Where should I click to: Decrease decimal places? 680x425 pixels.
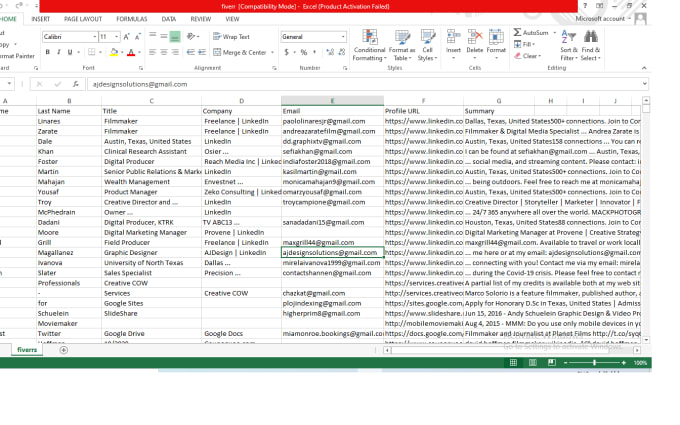point(342,52)
